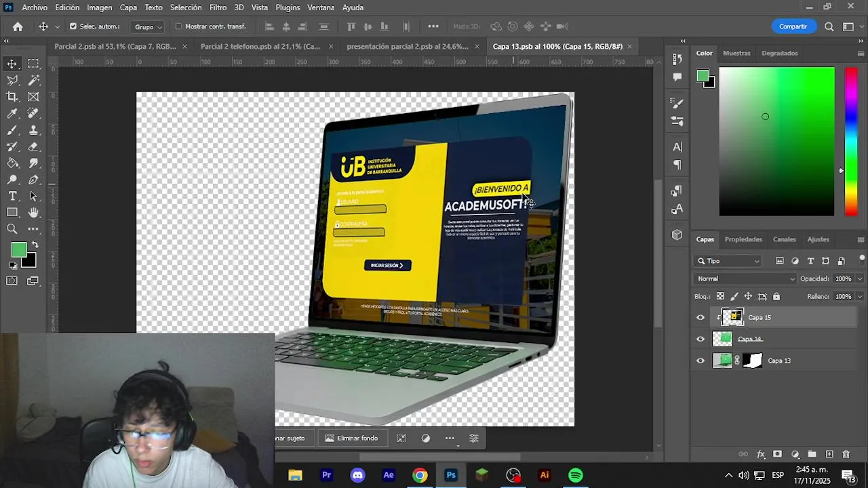Select the Horizontal Type tool
The image size is (868, 488).
12,196
